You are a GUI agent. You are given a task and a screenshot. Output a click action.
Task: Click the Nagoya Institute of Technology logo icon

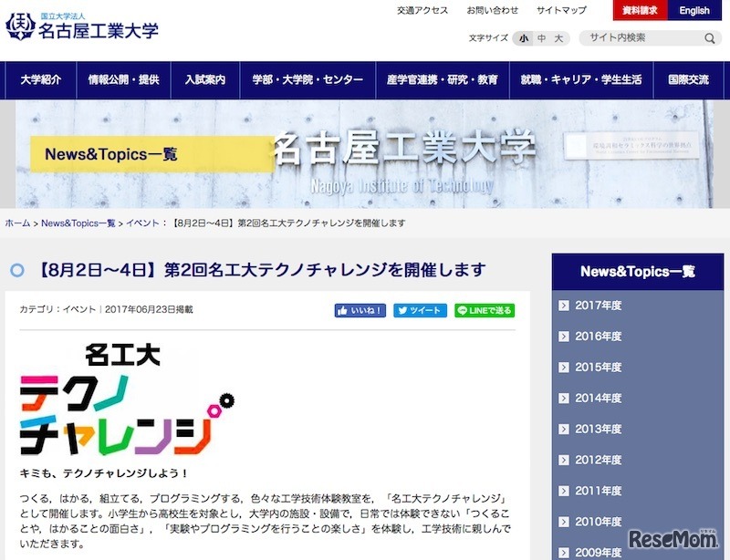(22, 25)
